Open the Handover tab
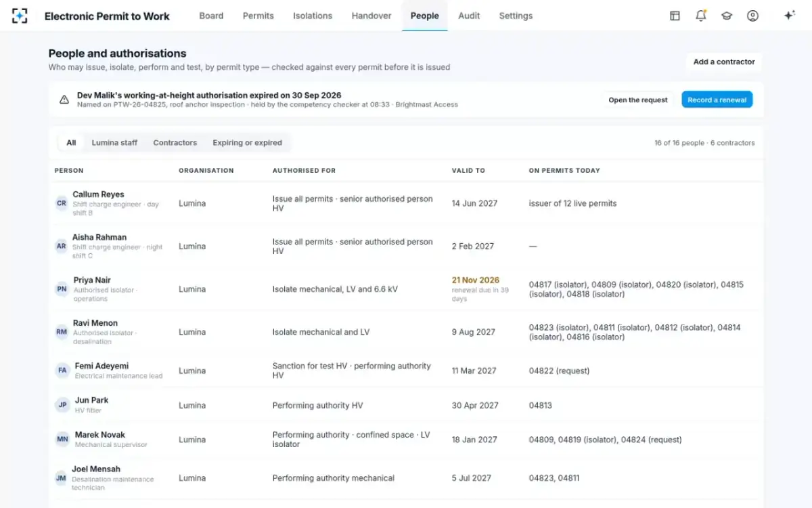Screen dimensions: 812x508 [371, 16]
